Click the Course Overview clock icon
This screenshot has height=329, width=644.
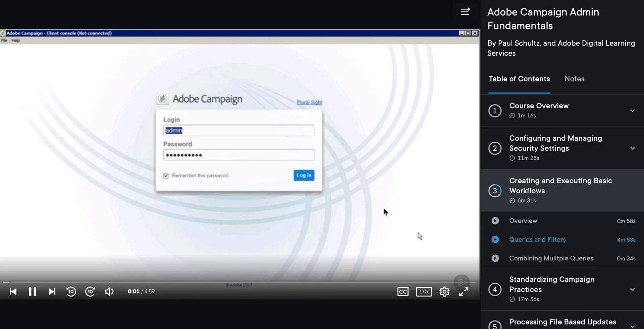[x=512, y=116]
